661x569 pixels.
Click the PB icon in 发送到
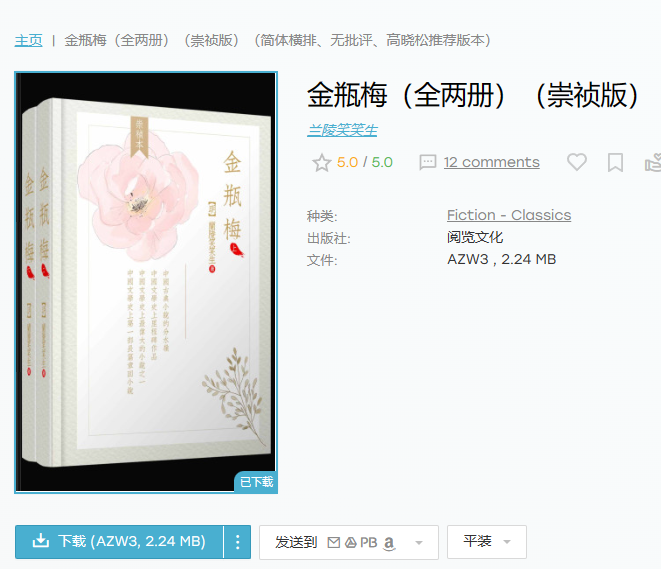click(x=368, y=542)
